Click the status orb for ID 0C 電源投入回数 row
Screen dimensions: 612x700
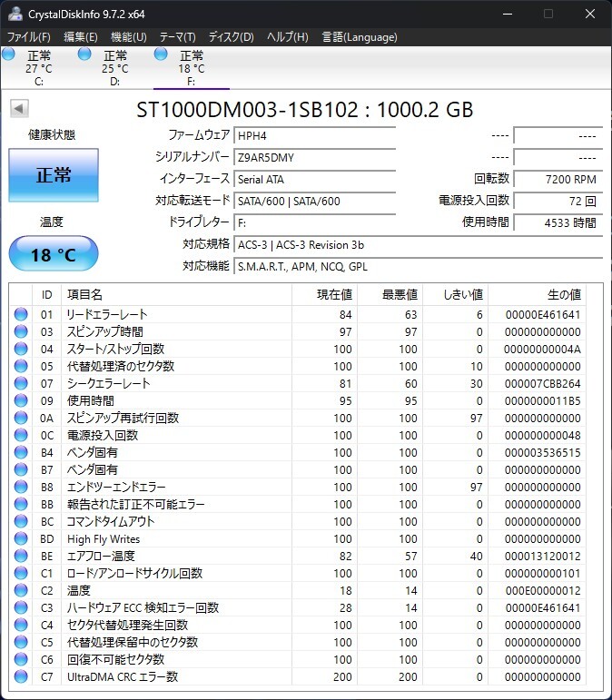(21, 435)
